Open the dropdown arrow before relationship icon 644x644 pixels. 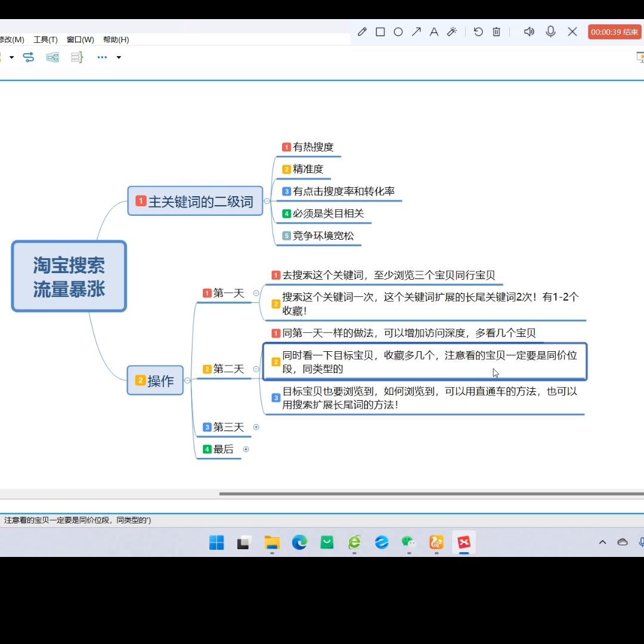(x=11, y=57)
